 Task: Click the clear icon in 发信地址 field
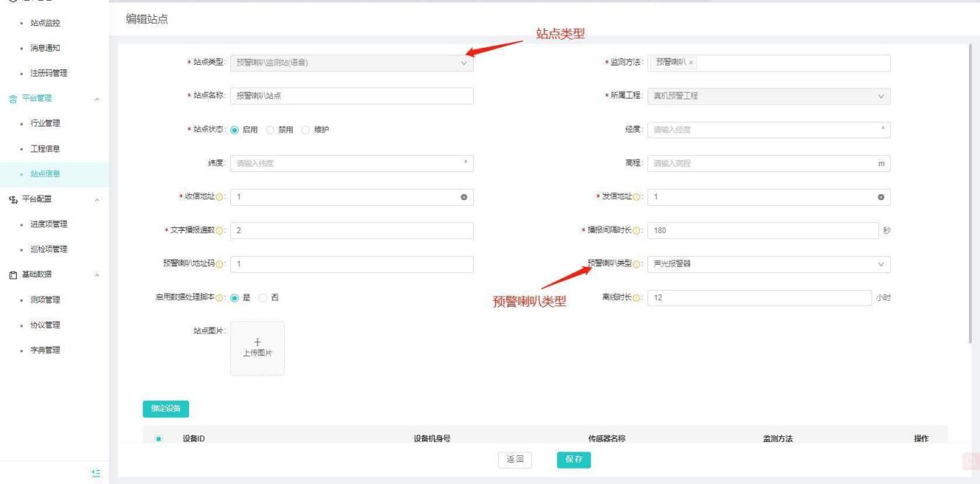click(x=881, y=197)
